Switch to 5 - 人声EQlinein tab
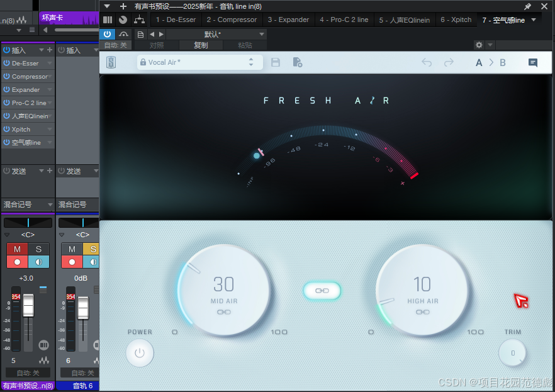Image resolution: width=555 pixels, height=392 pixels. click(405, 20)
